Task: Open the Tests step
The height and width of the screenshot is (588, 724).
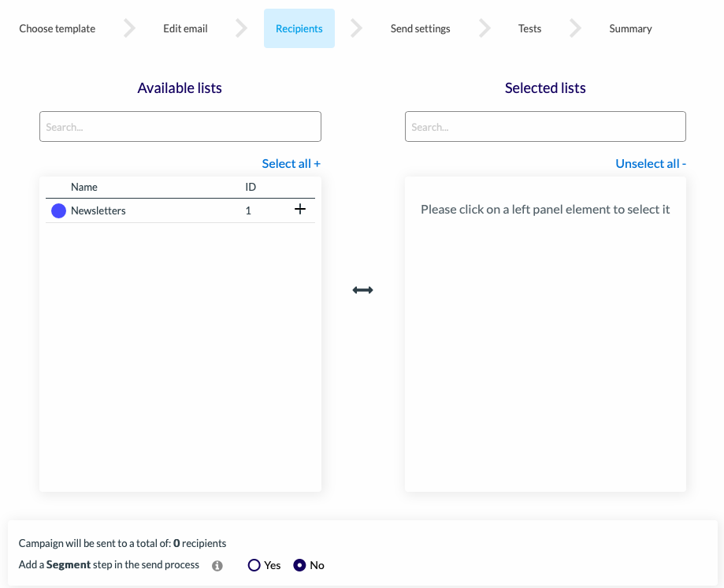Action: point(529,28)
